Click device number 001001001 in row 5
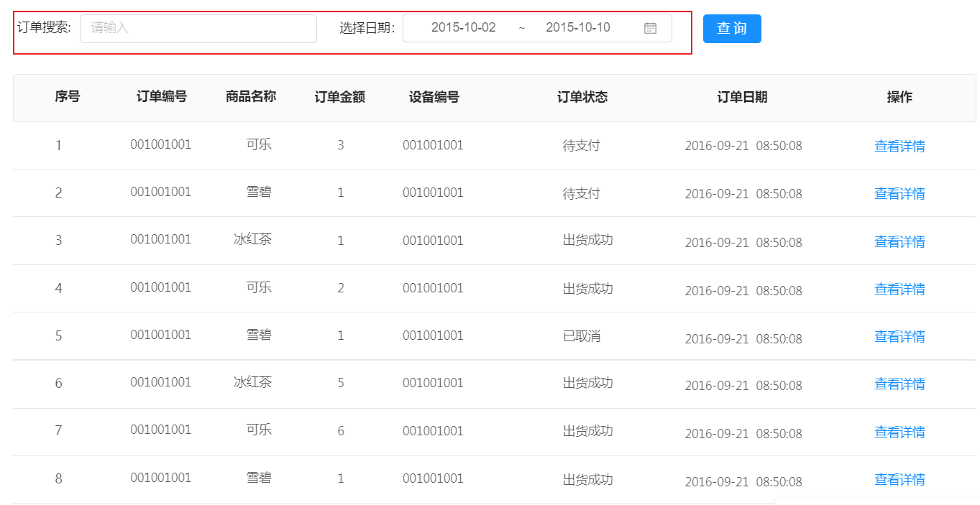This screenshot has height=505, width=980. pyautogui.click(x=433, y=335)
